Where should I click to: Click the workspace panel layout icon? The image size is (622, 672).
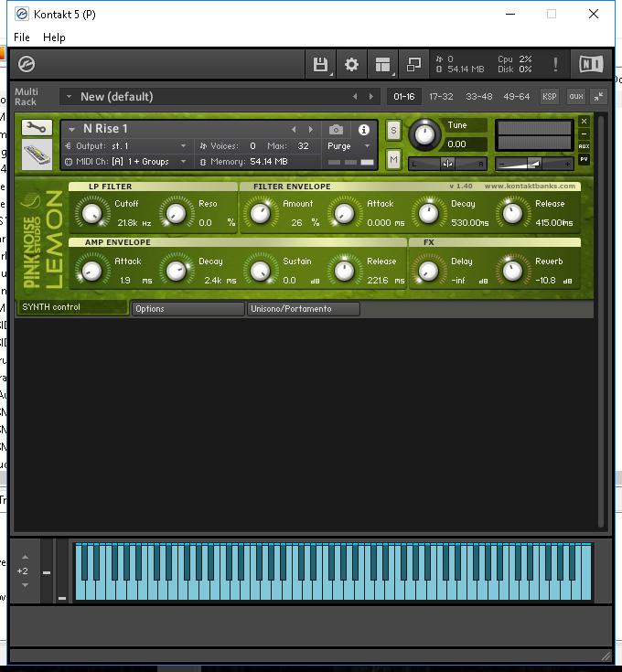click(382, 64)
